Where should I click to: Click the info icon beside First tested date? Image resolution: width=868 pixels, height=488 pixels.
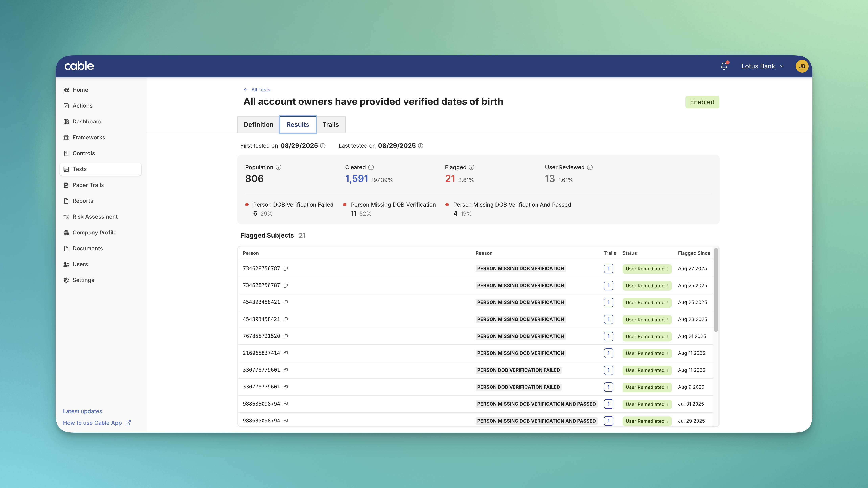[322, 146]
